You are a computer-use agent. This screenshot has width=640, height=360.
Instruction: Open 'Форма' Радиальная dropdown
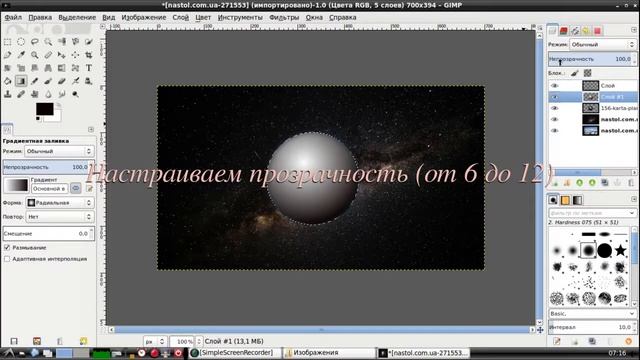click(60, 202)
